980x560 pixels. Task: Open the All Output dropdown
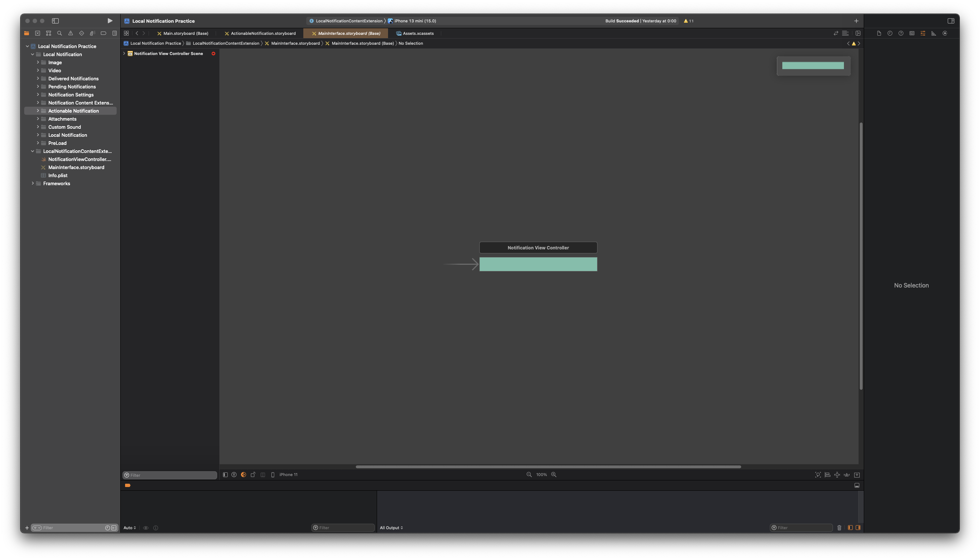coord(391,528)
